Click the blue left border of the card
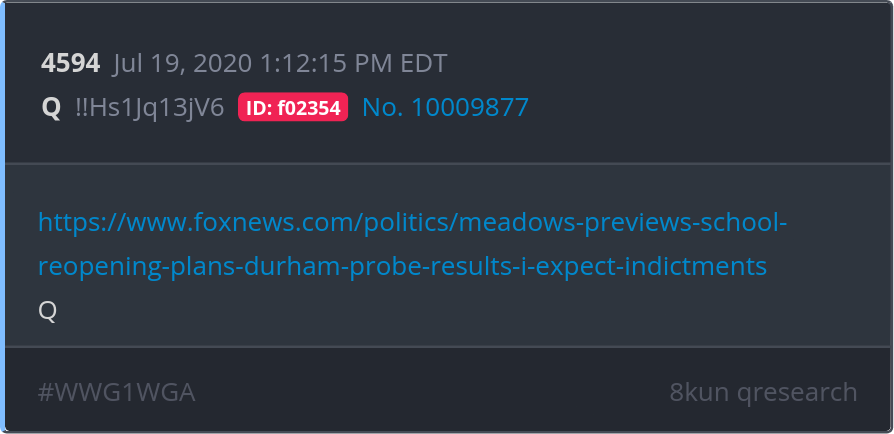Viewport: 894px width, 434px height. (x=2, y=217)
